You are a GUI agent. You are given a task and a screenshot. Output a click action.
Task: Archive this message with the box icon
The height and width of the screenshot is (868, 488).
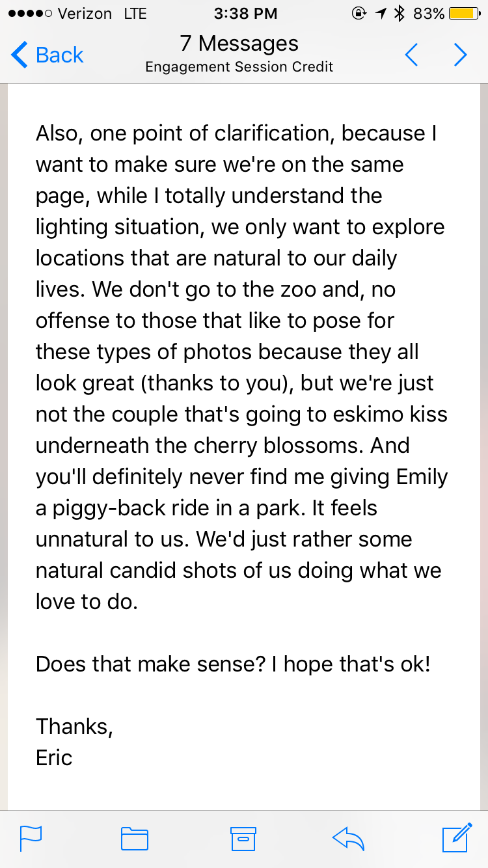click(243, 838)
